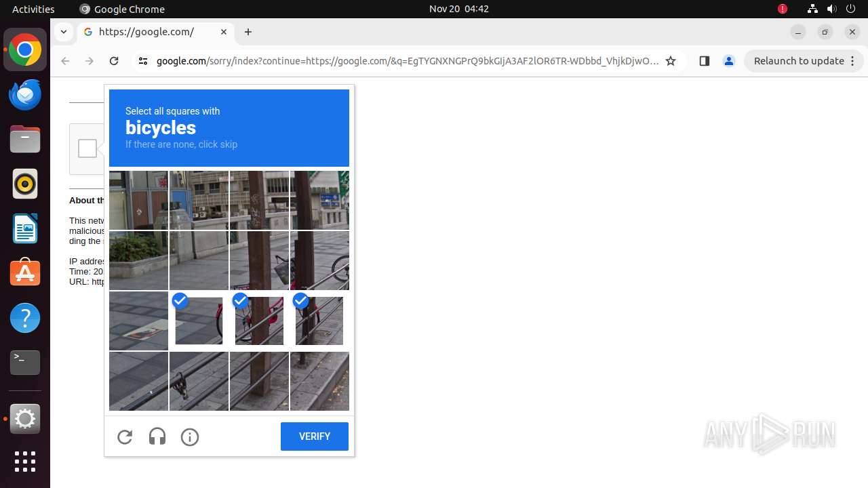The height and width of the screenshot is (488, 868).
Task: Open Files manager from the dock
Action: click(x=25, y=140)
